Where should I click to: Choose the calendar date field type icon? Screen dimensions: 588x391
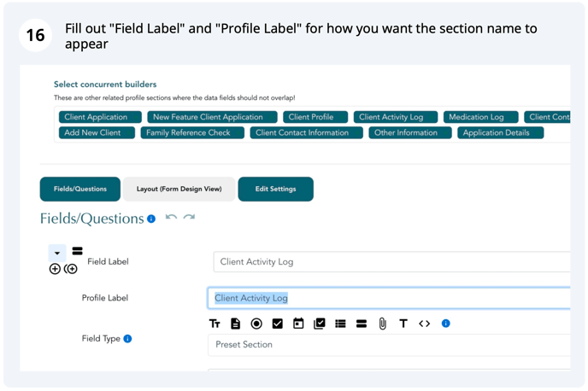pos(298,324)
